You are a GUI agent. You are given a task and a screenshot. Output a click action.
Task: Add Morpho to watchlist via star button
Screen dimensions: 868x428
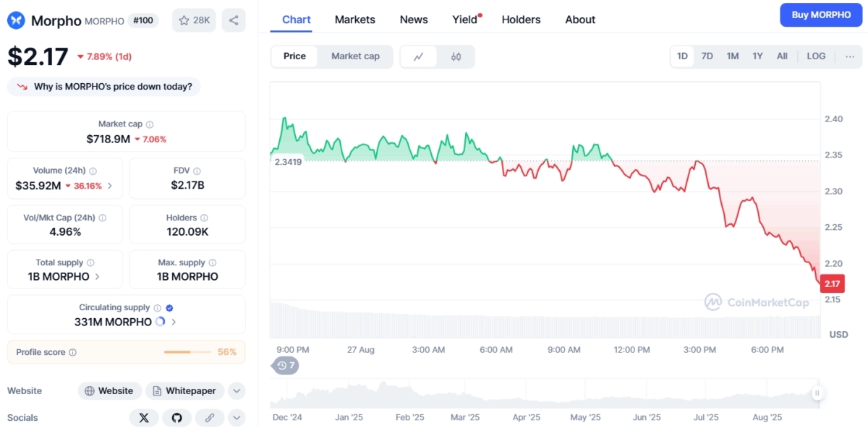click(194, 20)
